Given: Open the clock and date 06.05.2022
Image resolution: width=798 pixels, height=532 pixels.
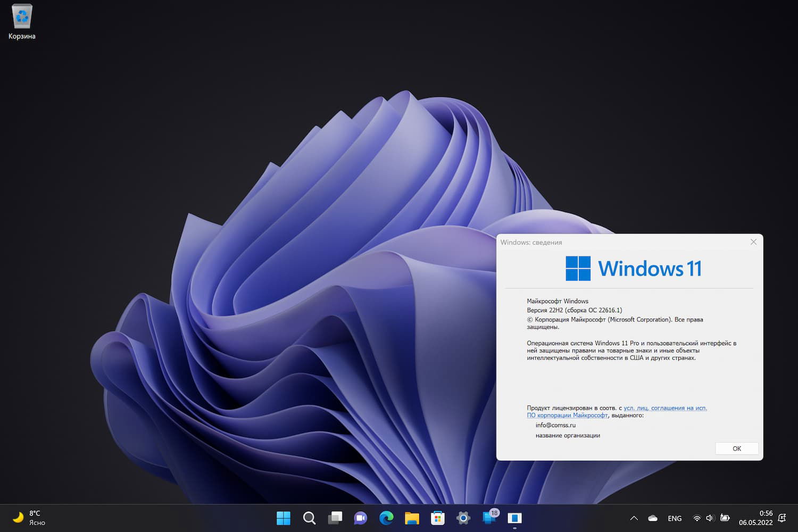Looking at the screenshot, I should 756,518.
